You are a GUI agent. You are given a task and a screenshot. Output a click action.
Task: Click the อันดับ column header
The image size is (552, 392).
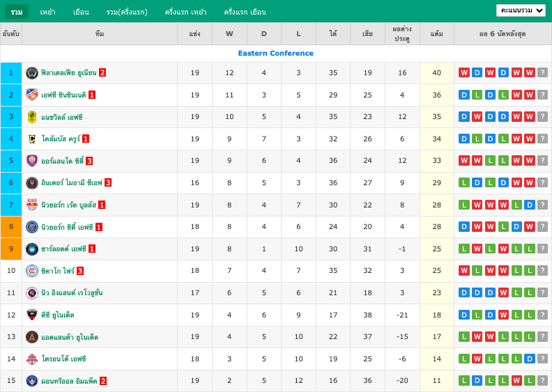11,33
